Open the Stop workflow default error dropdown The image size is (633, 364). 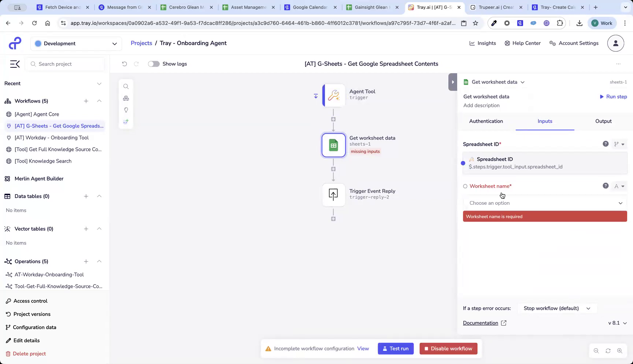point(556,308)
